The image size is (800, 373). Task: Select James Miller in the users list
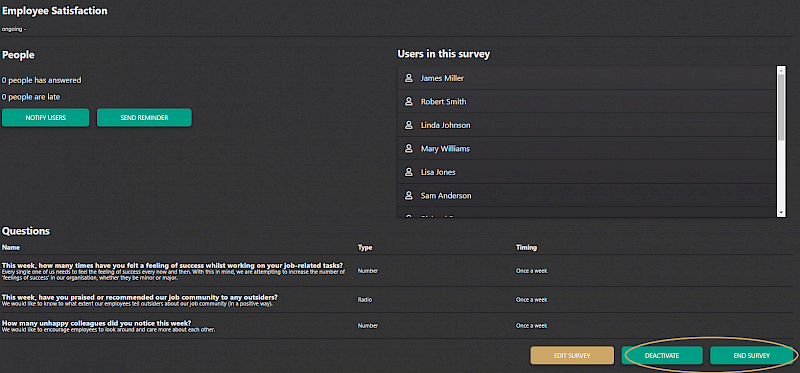pyautogui.click(x=586, y=78)
